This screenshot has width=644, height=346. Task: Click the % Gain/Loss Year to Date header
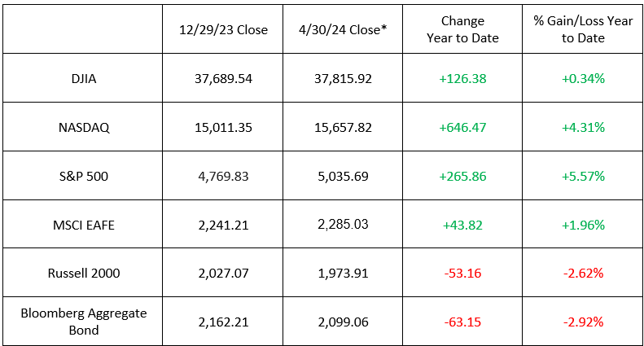(581, 29)
